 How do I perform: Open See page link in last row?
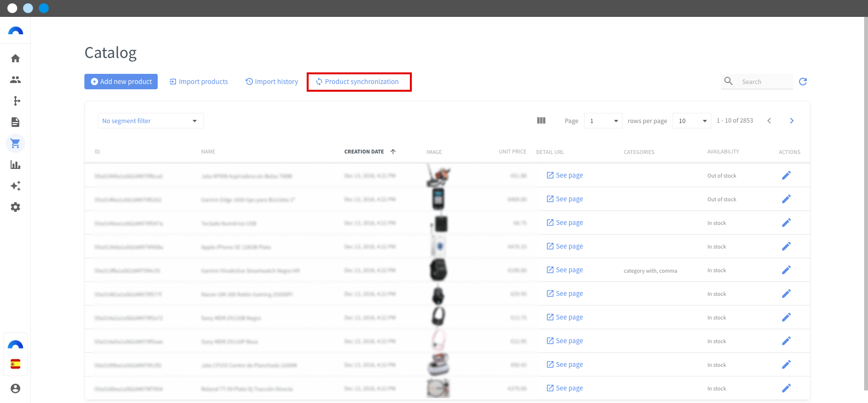point(565,388)
